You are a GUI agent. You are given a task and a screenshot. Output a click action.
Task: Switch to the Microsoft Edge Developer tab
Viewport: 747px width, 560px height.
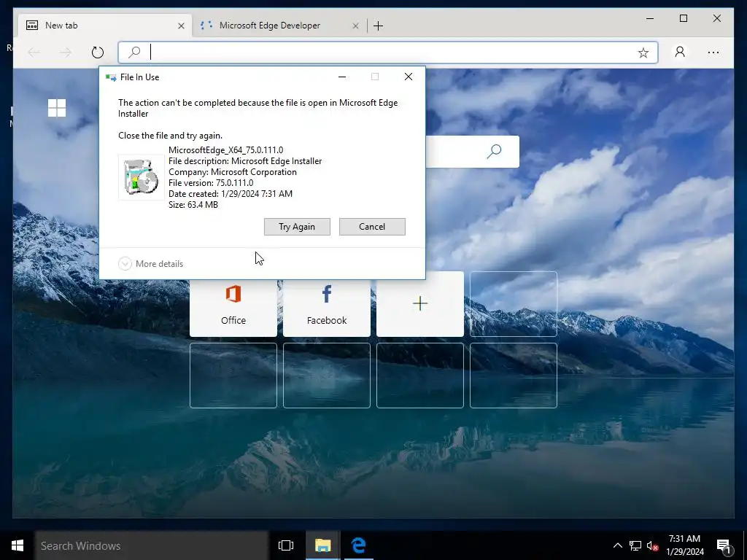coord(279,26)
